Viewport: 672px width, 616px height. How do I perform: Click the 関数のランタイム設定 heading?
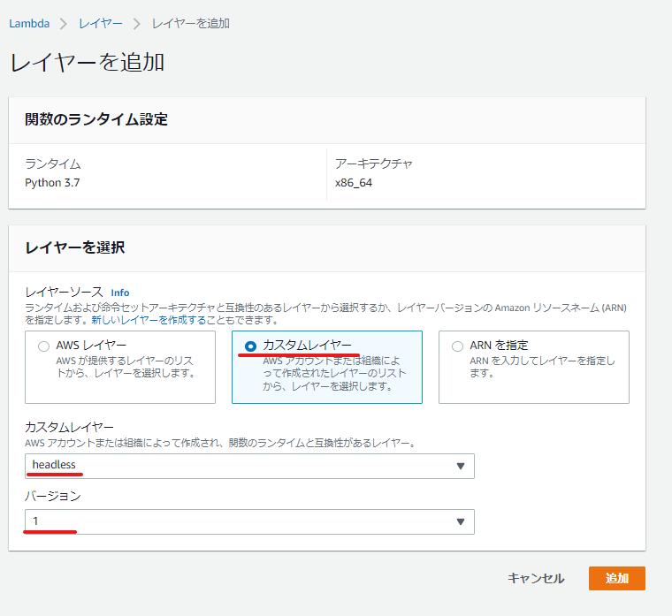(x=96, y=119)
